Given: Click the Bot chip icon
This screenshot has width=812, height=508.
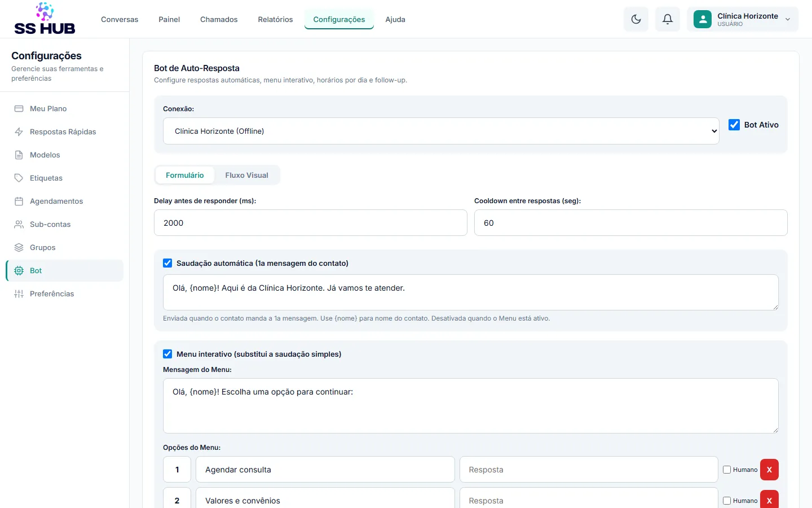Looking at the screenshot, I should 19,270.
